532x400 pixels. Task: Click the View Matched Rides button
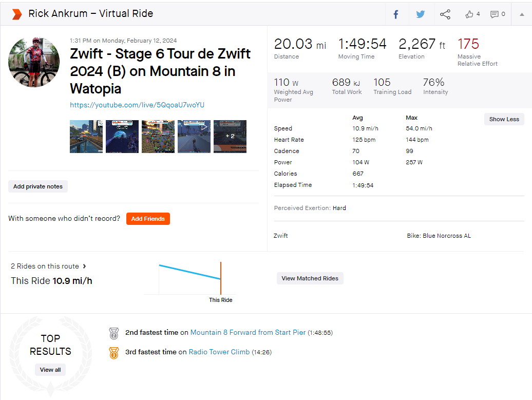point(310,278)
